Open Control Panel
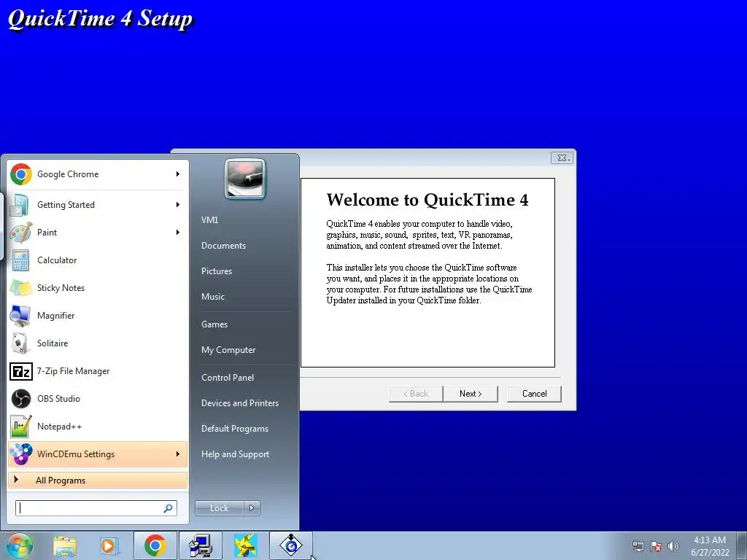Screen dimensions: 747x560 click(228, 378)
